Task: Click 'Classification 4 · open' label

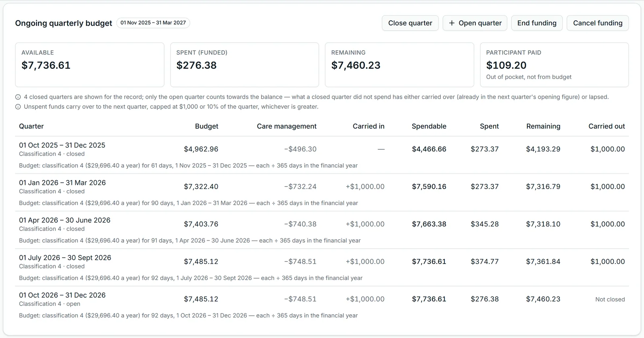Action: coord(50,304)
